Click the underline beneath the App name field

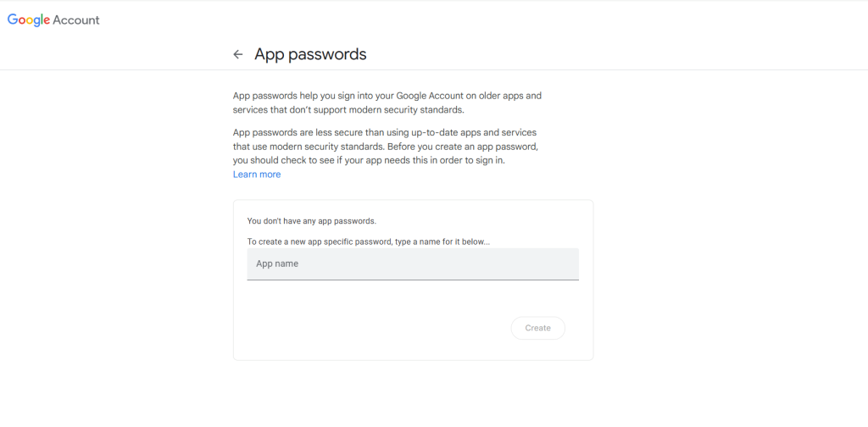(x=413, y=280)
